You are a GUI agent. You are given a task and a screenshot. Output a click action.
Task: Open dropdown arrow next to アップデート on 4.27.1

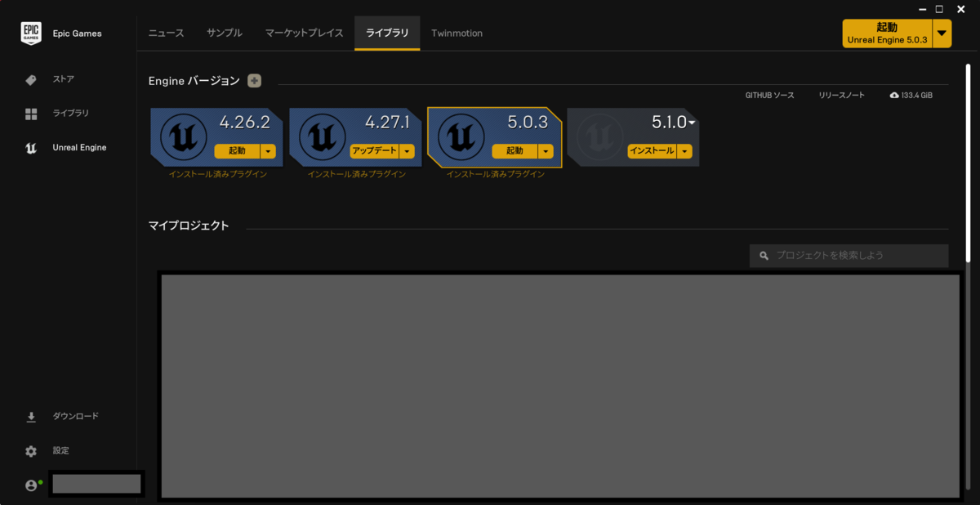point(407,151)
